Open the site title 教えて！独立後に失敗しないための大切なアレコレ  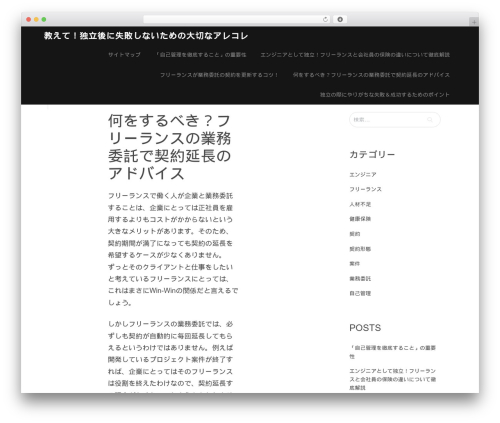coord(146,36)
